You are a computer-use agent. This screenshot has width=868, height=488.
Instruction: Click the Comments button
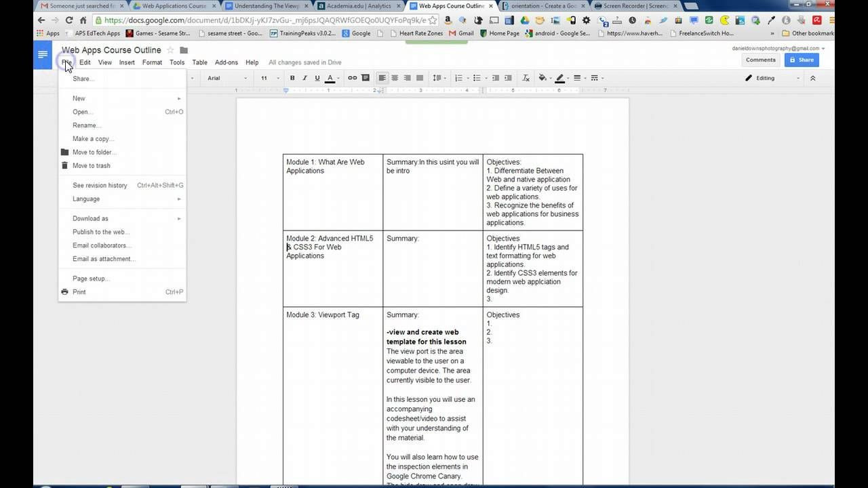click(x=760, y=60)
